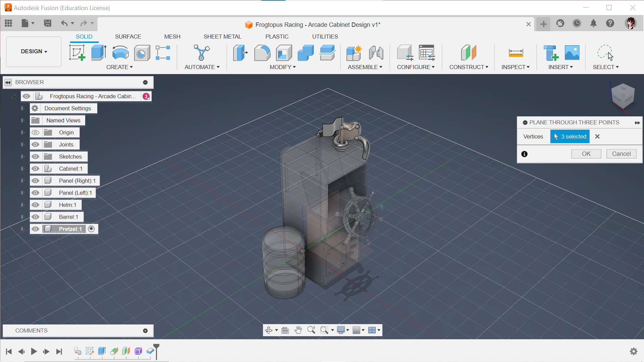Toggle the Pretzel:1 activate radio button

pos(91,229)
